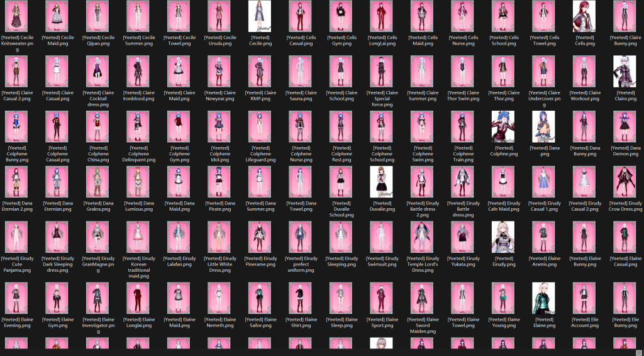
Task: Open [Yeeted] Claire Cocktail dress.png
Action: (x=97, y=72)
